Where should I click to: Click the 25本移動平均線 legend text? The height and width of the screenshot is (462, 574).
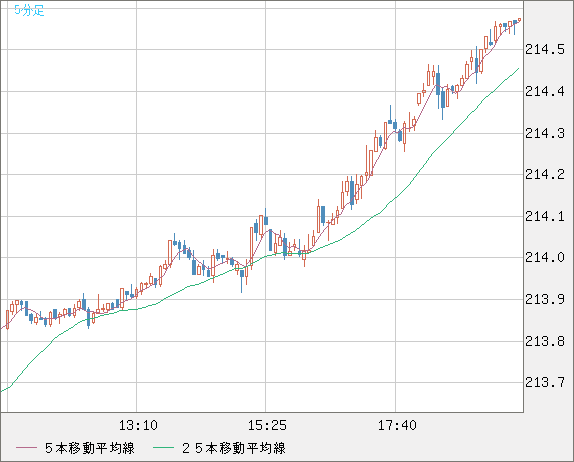pyautogui.click(x=234, y=448)
